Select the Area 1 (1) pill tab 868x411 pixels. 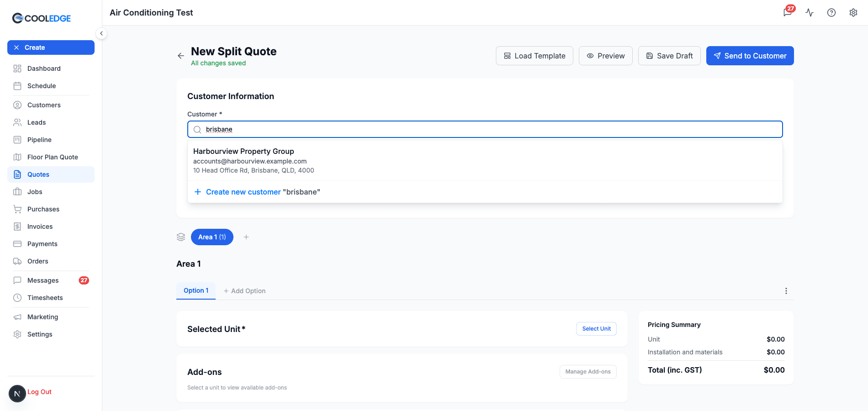pos(212,237)
